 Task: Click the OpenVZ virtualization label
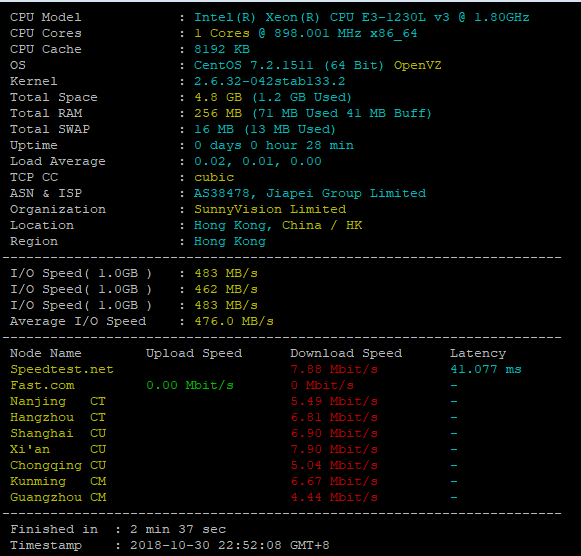(x=417, y=65)
